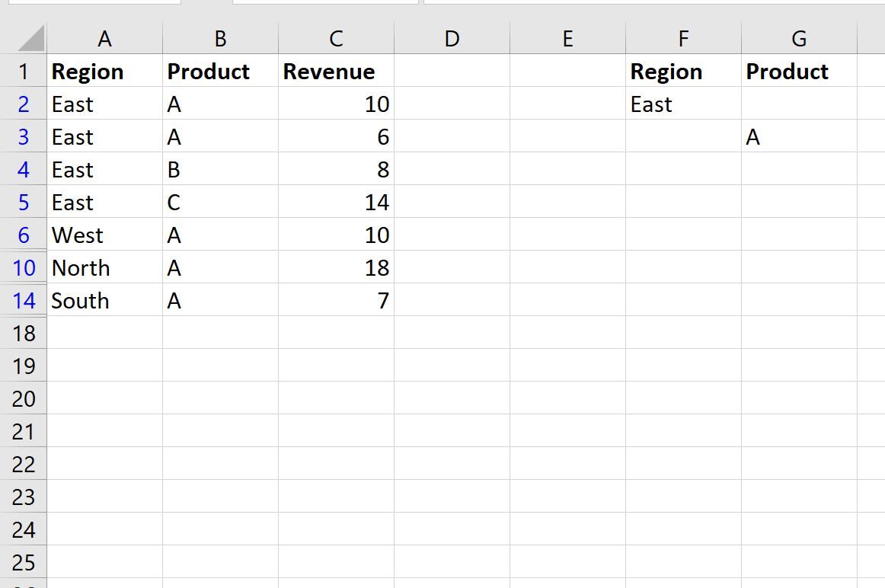Click the cell containing West
885x588 pixels.
104,235
